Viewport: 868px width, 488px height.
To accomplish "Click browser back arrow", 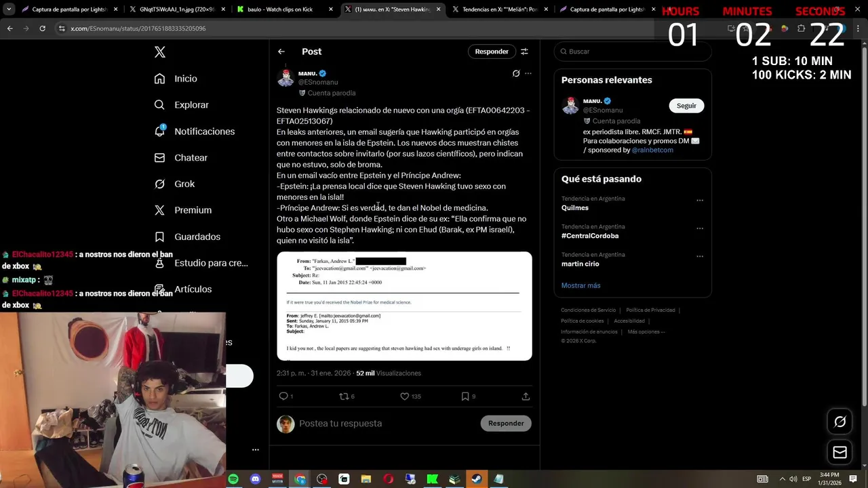I will click(x=10, y=28).
